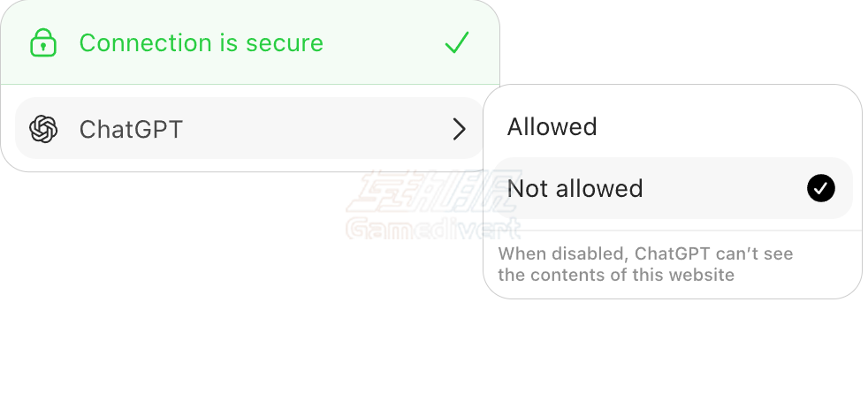Click the green padlock icon
868x408 pixels.
click(x=42, y=42)
